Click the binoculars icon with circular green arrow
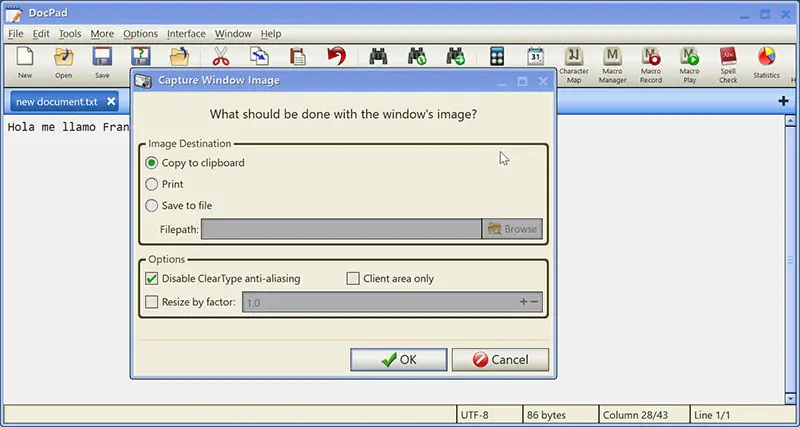Image resolution: width=800 pixels, height=427 pixels. point(417,56)
